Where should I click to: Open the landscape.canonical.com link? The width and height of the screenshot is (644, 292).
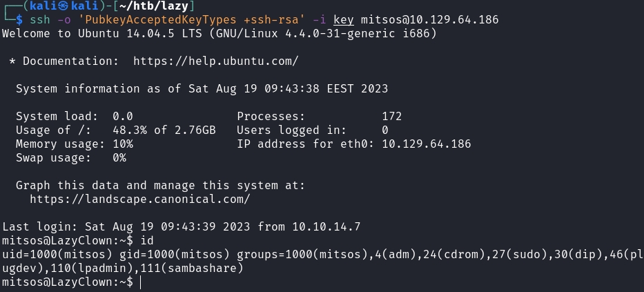(x=140, y=199)
